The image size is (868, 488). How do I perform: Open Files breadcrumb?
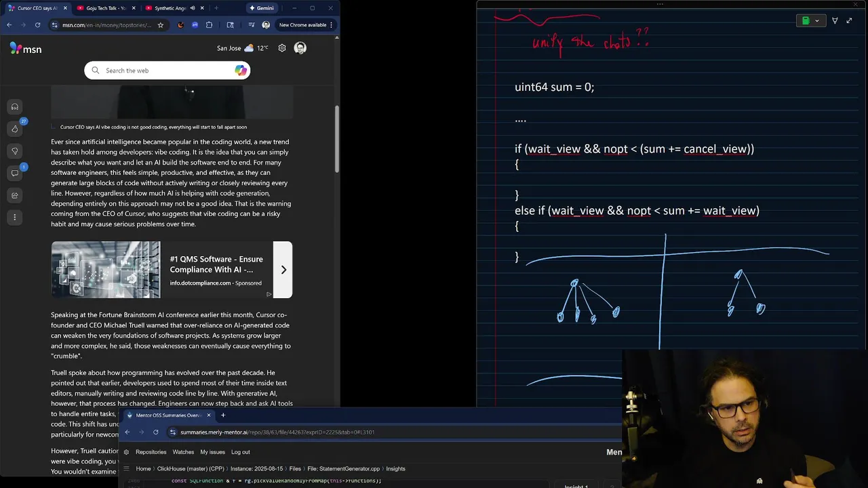coord(295,469)
